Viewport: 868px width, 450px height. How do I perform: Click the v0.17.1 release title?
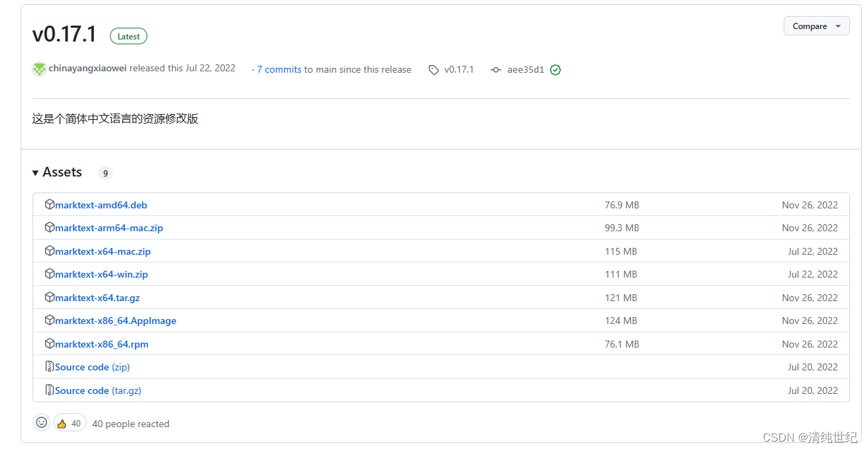point(64,34)
